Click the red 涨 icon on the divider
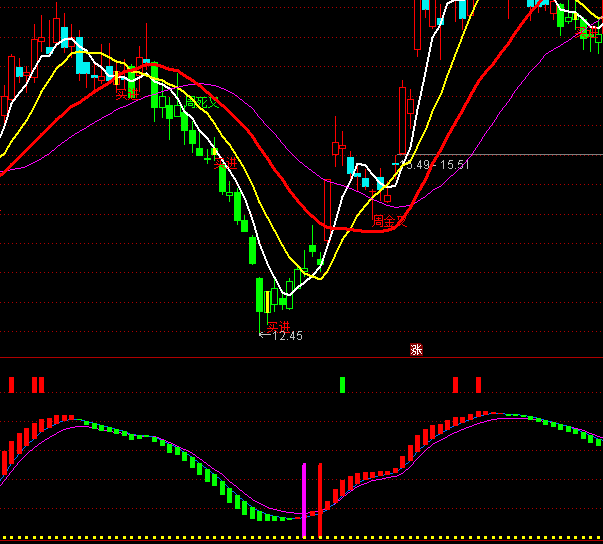 pyautogui.click(x=416, y=350)
